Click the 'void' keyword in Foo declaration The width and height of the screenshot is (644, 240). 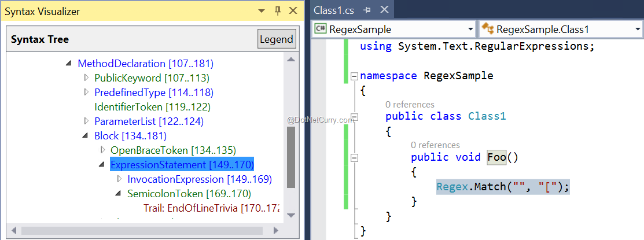tap(468, 157)
